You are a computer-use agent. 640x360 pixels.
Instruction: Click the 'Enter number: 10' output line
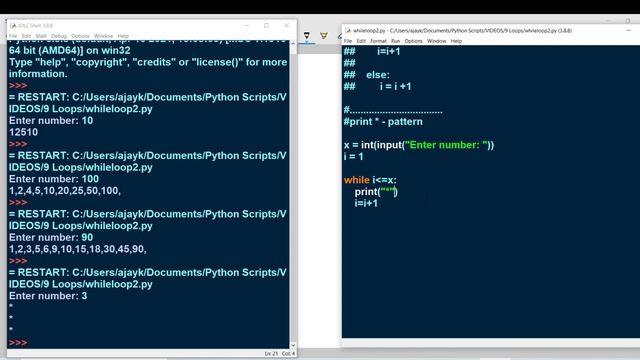pos(51,121)
